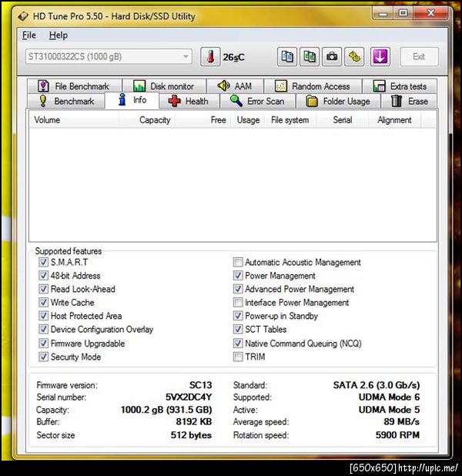Switch to the Folder Usage tab

(x=338, y=101)
